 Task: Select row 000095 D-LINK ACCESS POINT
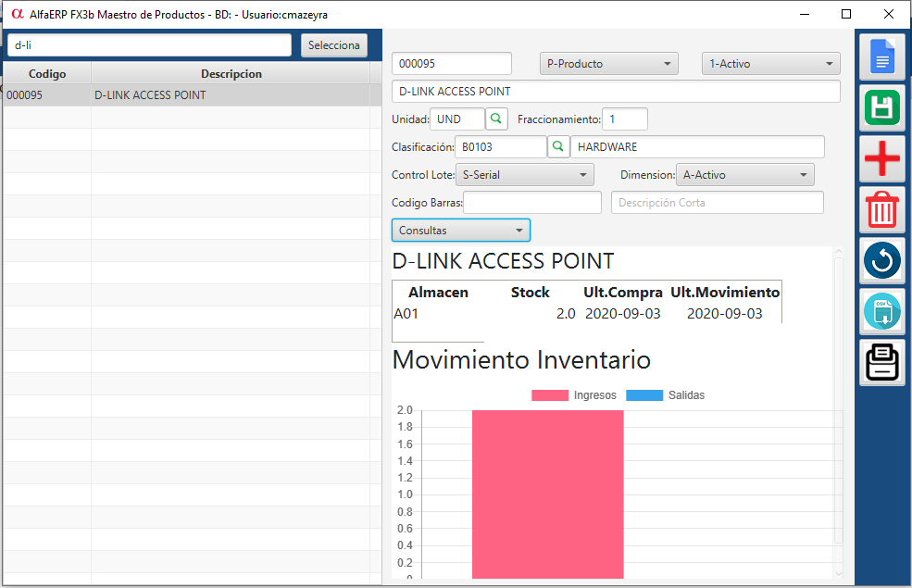(185, 94)
